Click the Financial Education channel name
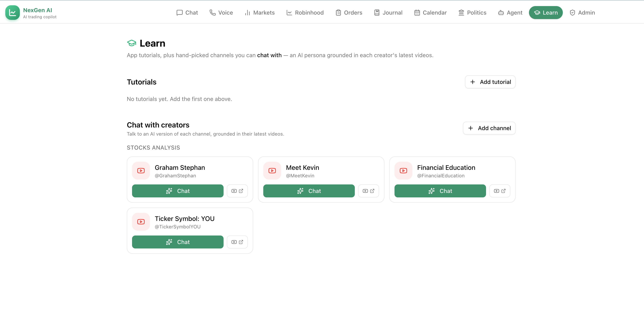The image size is (644, 334). (x=446, y=168)
